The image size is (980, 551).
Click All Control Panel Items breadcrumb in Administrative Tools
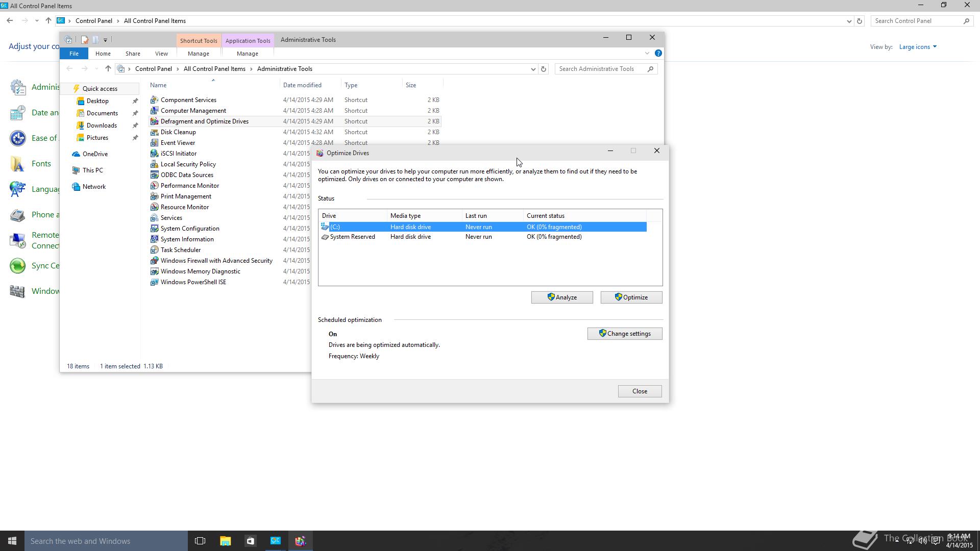(x=214, y=69)
